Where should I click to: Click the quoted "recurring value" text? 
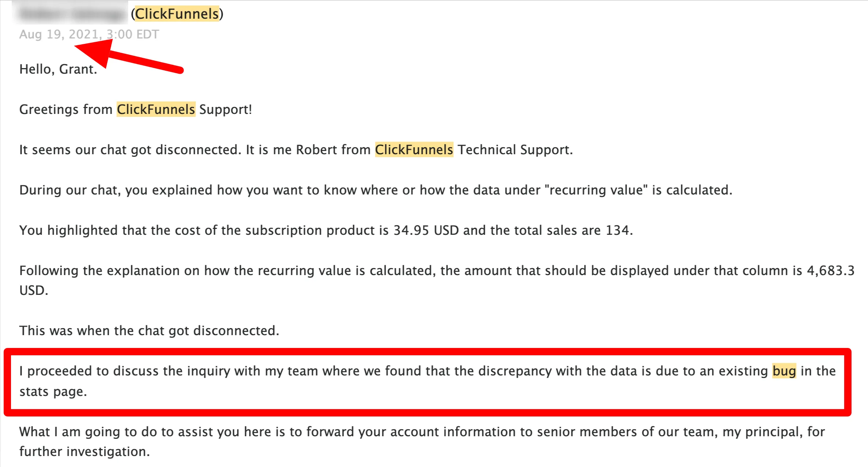[596, 190]
